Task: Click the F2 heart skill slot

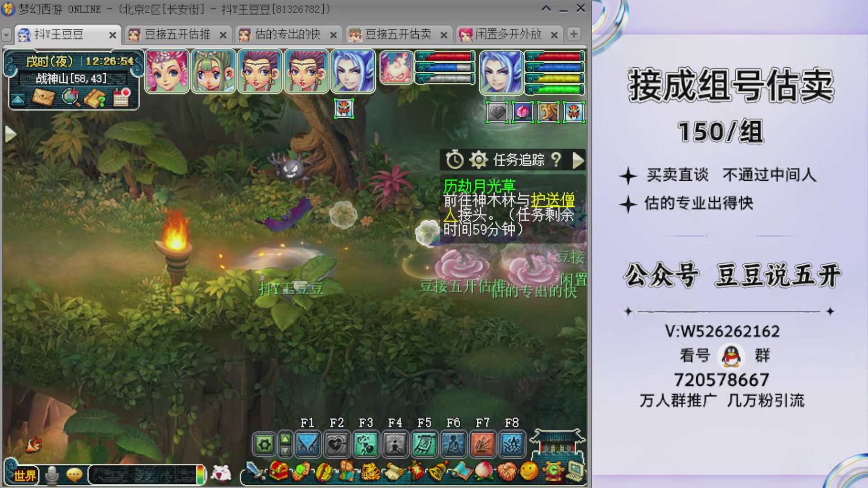Action: [x=337, y=445]
